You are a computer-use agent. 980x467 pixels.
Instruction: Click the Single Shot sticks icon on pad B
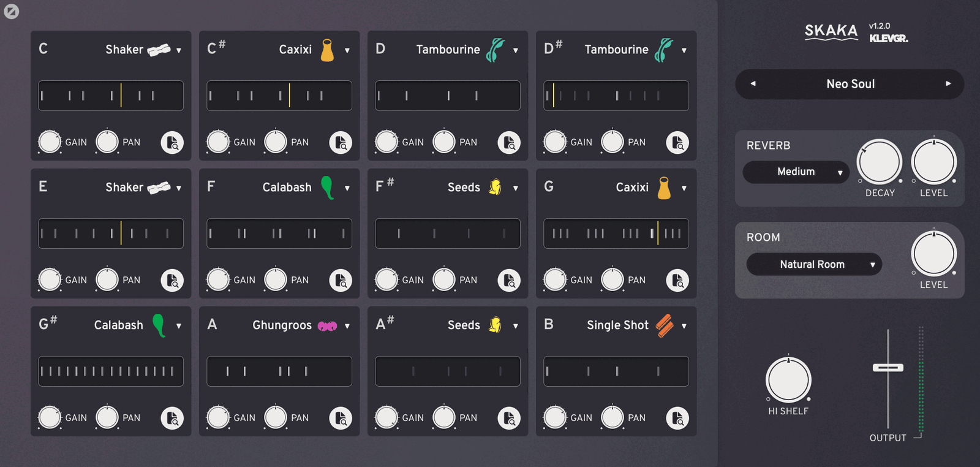click(x=665, y=325)
